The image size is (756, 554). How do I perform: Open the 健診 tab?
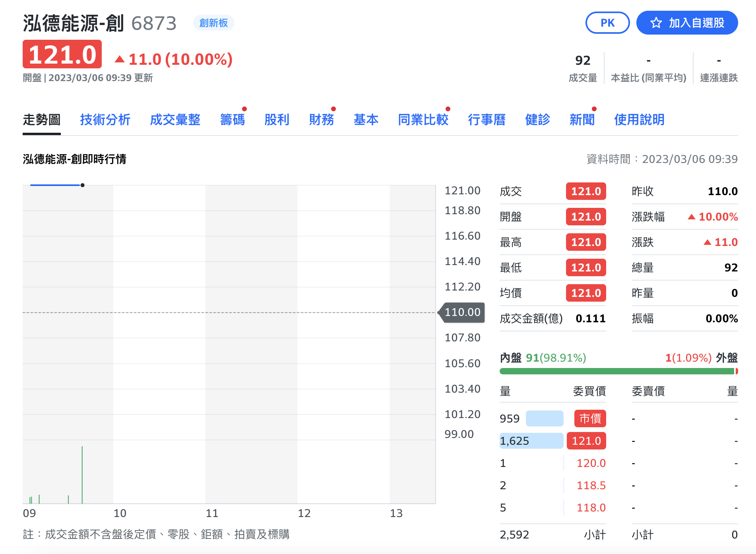coord(538,120)
